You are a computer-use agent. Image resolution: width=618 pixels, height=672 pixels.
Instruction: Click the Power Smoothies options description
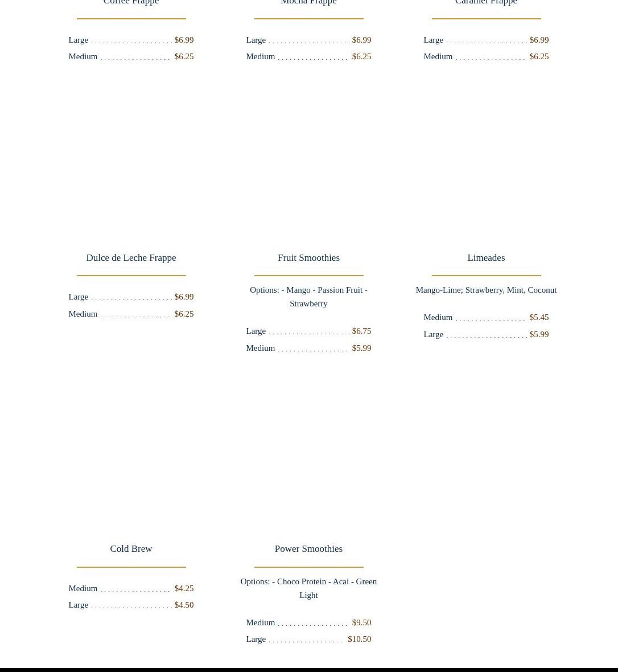coord(308,588)
